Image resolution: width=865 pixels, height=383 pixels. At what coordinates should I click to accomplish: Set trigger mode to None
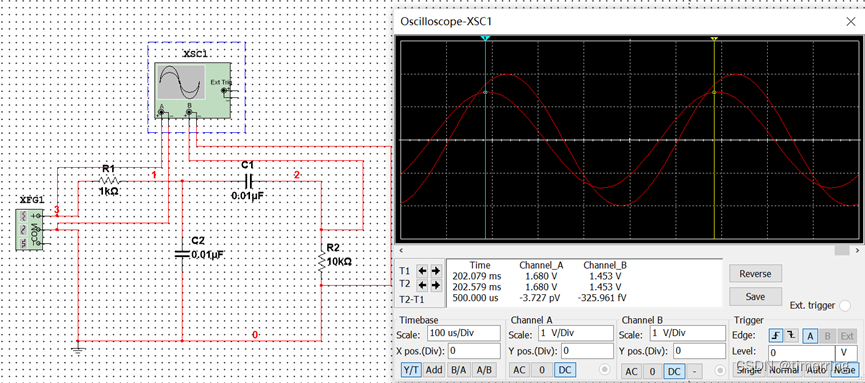845,370
